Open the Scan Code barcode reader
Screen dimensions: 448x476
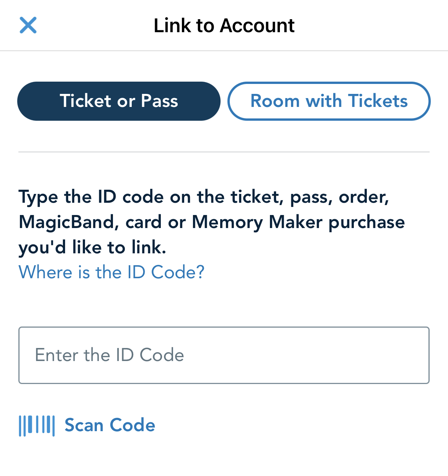tap(87, 426)
